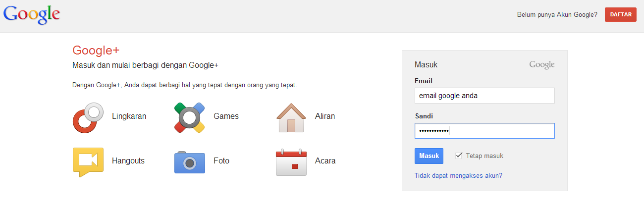This screenshot has width=644, height=213.
Task: Click the Foto camera icon
Action: click(x=189, y=162)
